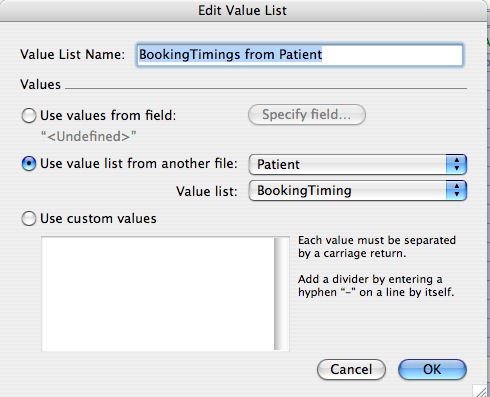Click the Specify field… button
This screenshot has height=397, width=490.
pyautogui.click(x=307, y=115)
